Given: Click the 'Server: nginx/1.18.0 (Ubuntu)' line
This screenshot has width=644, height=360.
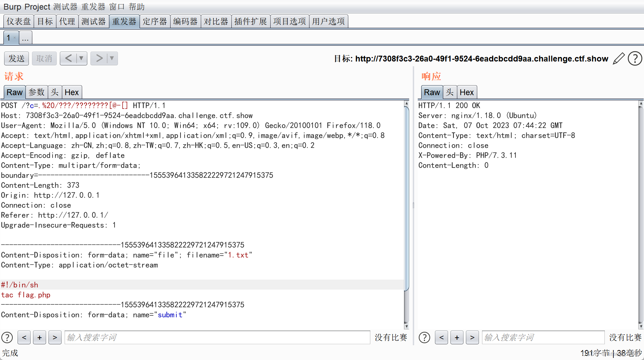Looking at the screenshot, I should point(478,115).
